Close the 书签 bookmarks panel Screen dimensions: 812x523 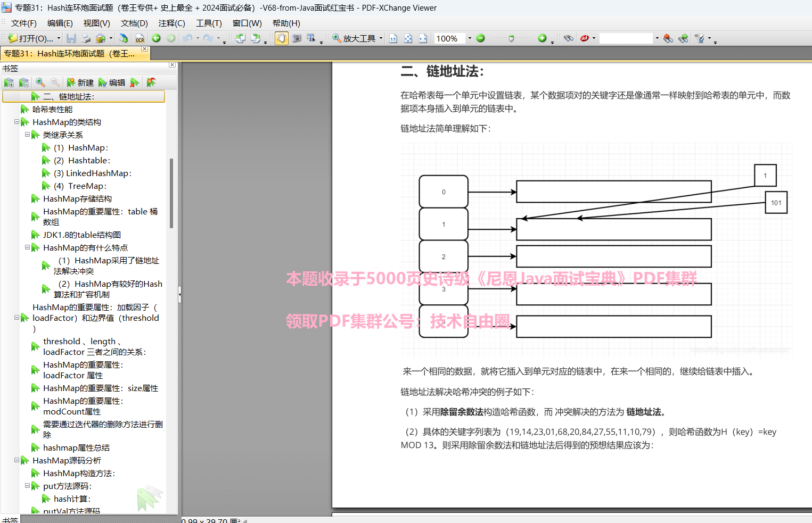coord(172,65)
